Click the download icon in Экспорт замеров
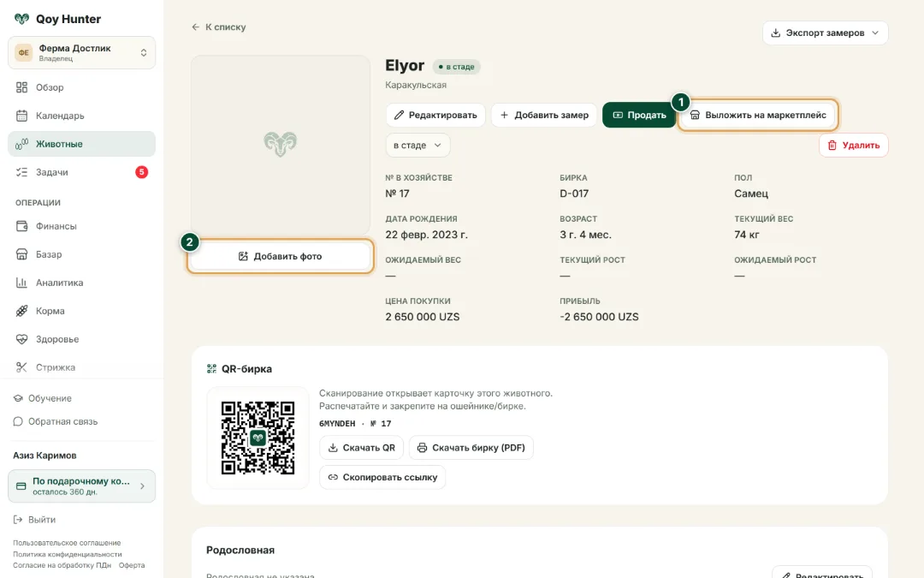 point(776,33)
